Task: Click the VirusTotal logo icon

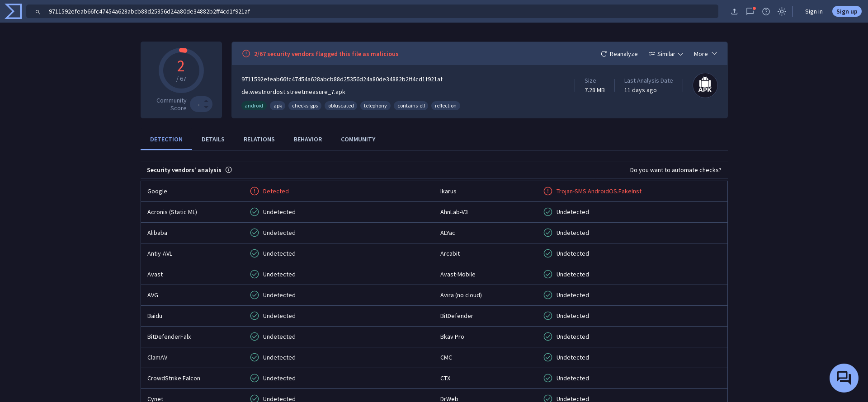Action: tap(13, 11)
